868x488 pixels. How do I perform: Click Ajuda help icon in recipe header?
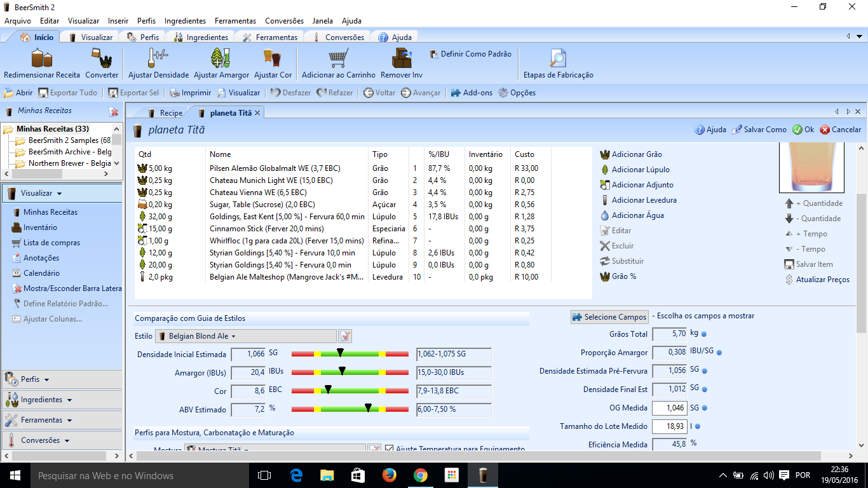[700, 130]
